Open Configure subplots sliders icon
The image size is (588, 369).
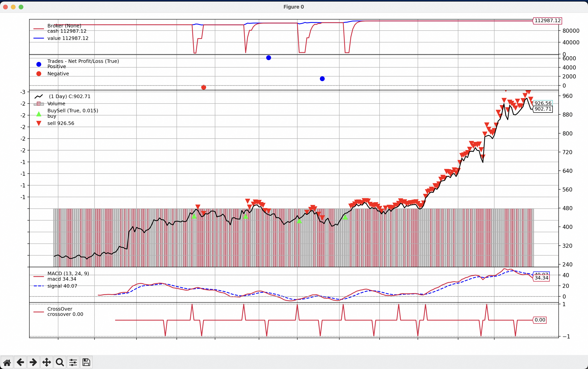click(x=73, y=362)
